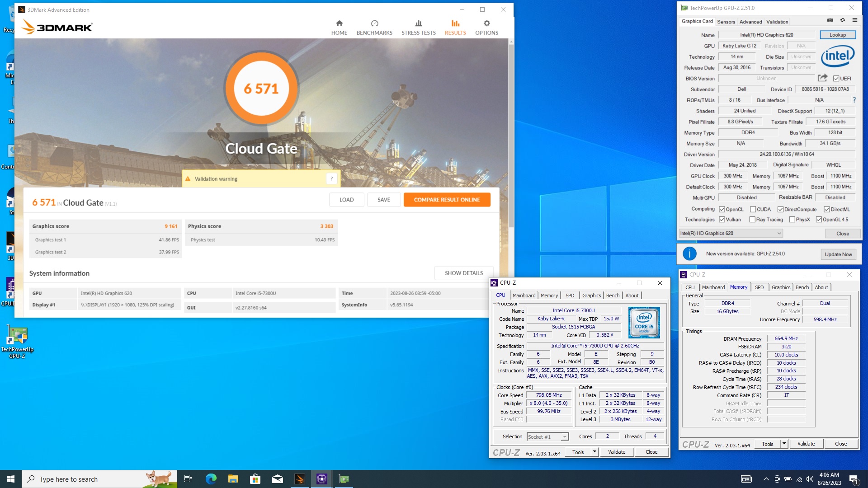Open Mainboard tab in CPU-Z CPU window
The width and height of the screenshot is (868, 488).
pyautogui.click(x=524, y=296)
